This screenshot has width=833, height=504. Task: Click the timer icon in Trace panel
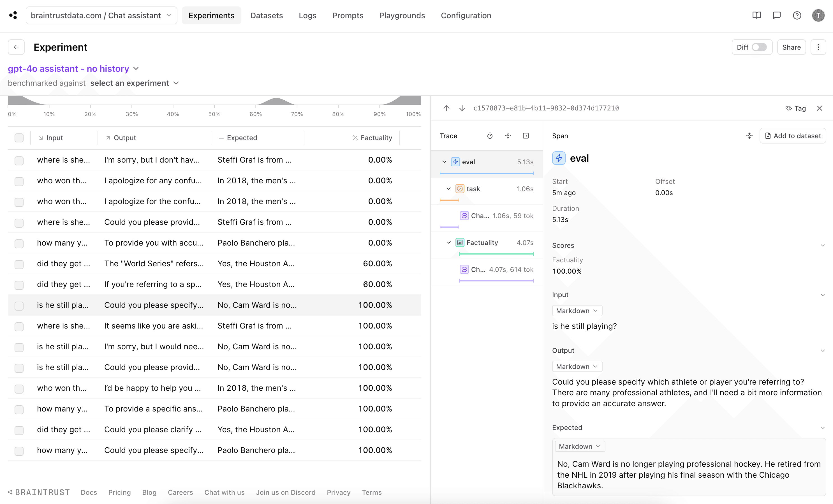click(490, 136)
